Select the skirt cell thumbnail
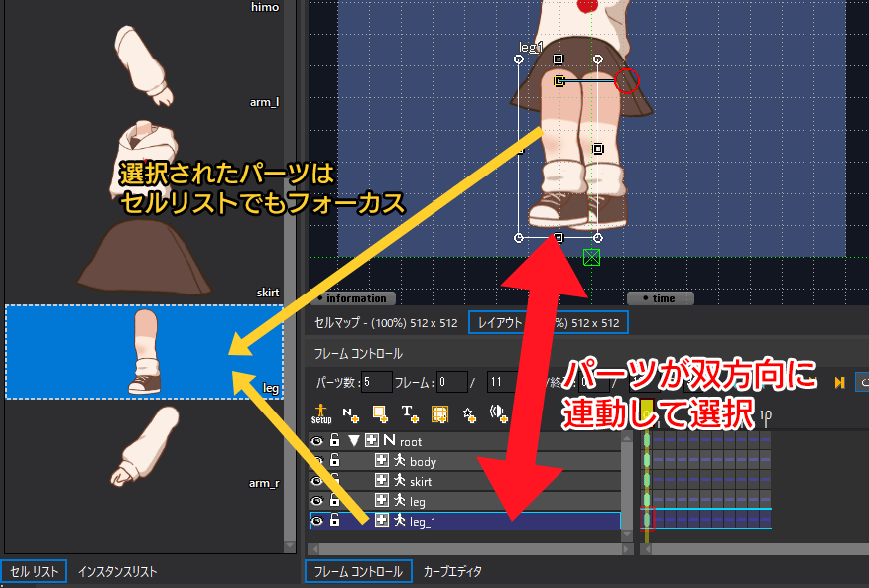Screen dimensions: 869x588 point(144,256)
